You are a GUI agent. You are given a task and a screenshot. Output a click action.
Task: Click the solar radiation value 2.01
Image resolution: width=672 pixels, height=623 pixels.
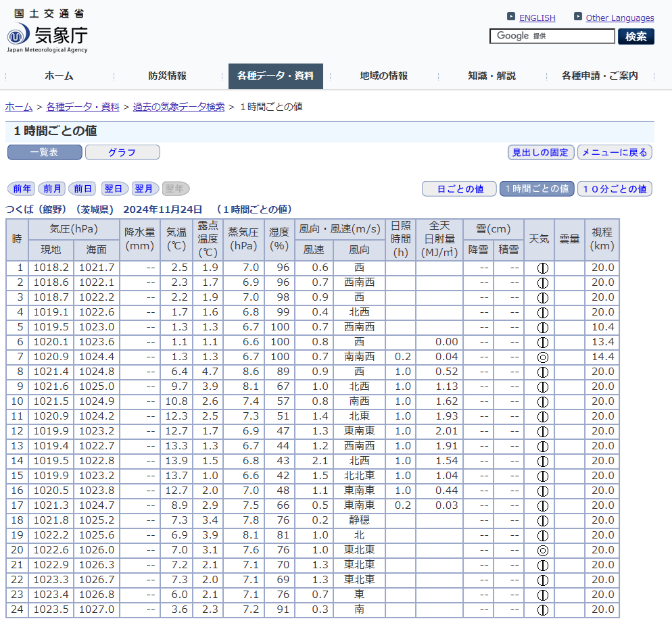coord(447,432)
